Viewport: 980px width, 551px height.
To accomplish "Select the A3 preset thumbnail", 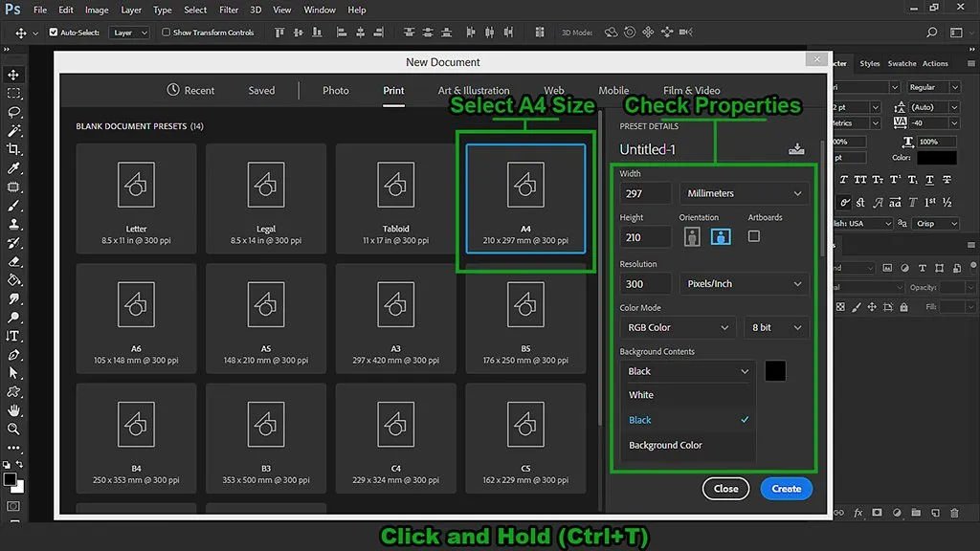I will [x=395, y=318].
